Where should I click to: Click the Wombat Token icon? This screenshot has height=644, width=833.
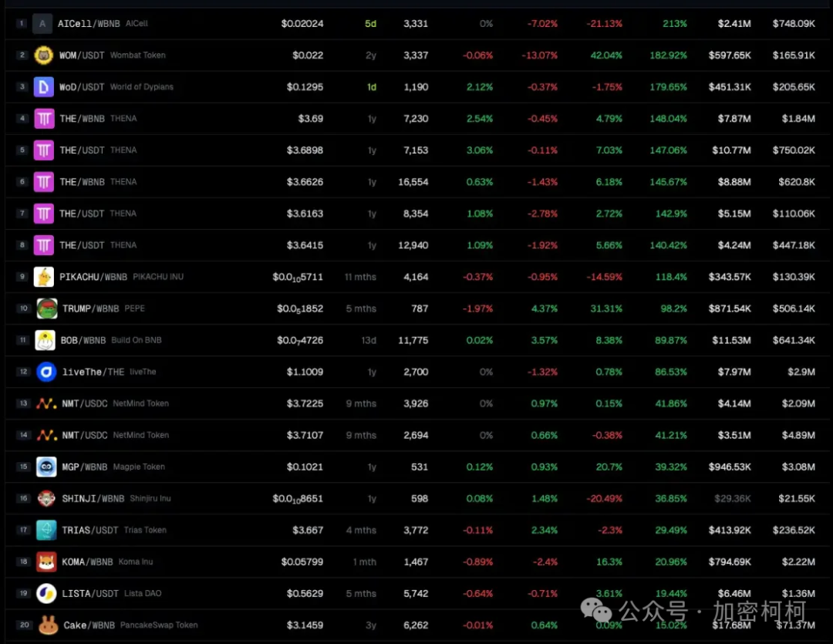pyautogui.click(x=44, y=56)
